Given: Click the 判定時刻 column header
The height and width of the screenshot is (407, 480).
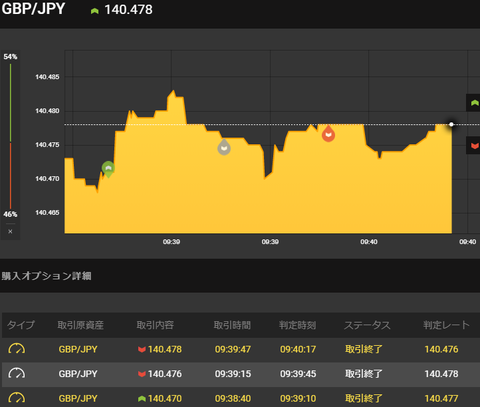Looking at the screenshot, I should (x=298, y=325).
